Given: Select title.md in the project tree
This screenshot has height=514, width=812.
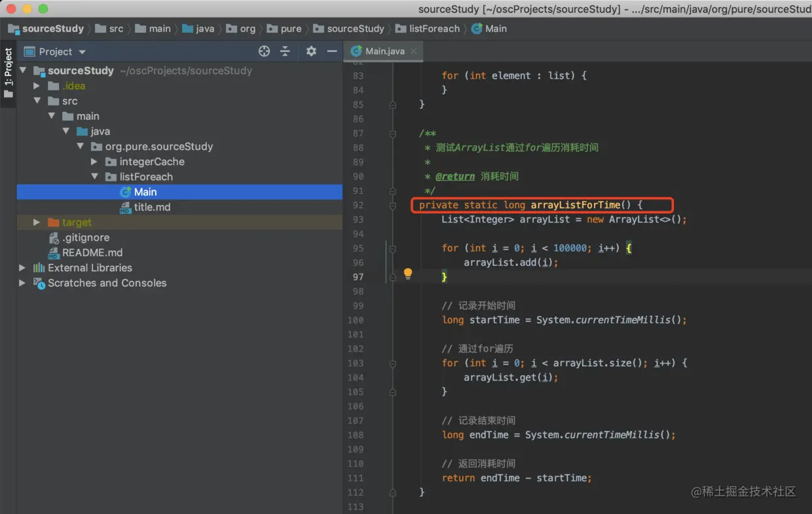Looking at the screenshot, I should 179,208.
